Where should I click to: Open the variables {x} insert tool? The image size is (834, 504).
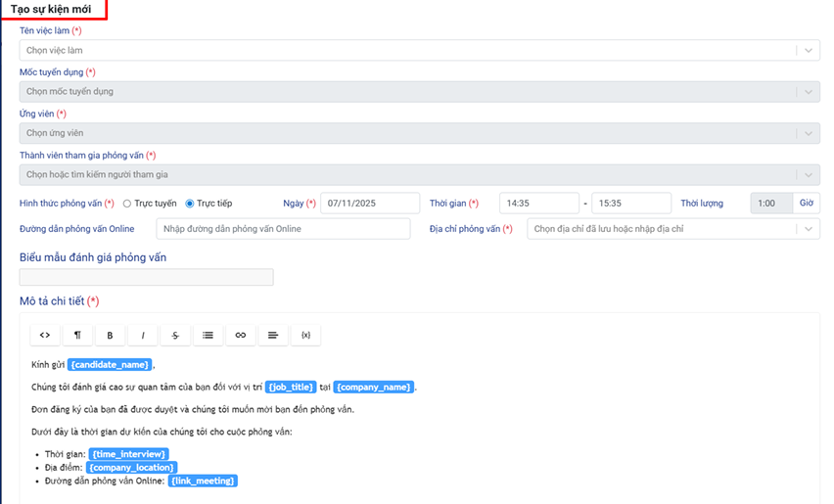tap(305, 336)
